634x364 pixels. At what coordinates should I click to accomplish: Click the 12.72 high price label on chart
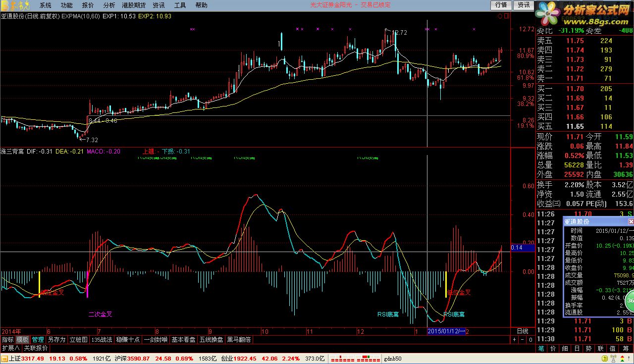coord(399,33)
